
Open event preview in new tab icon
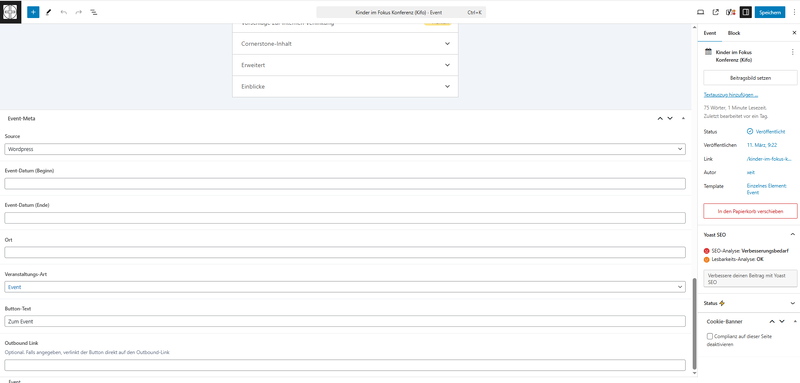(x=715, y=12)
